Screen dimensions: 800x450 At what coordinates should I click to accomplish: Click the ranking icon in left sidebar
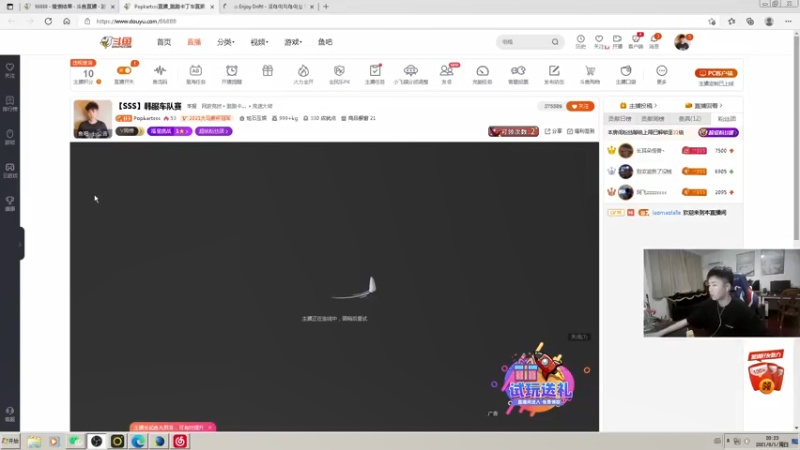10,103
